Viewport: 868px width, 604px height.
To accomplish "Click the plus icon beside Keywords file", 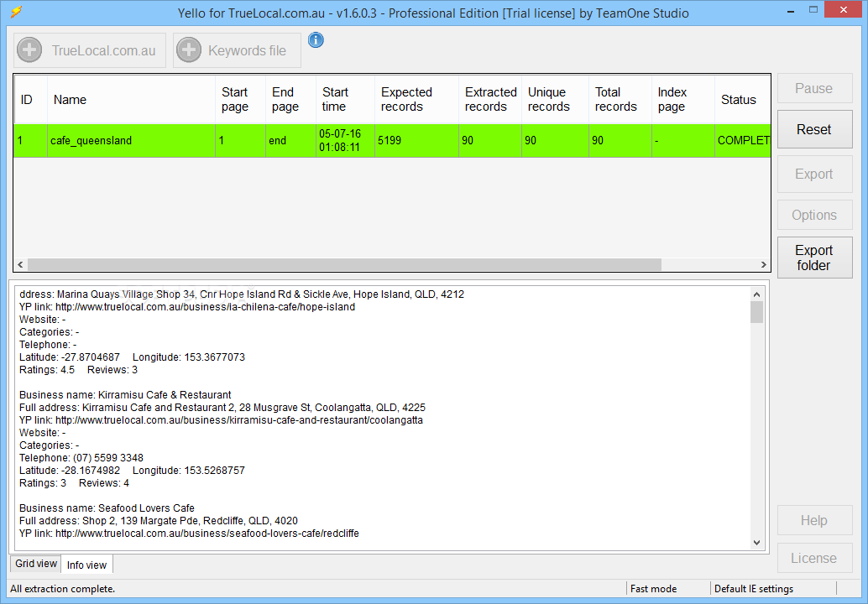I will tap(189, 50).
